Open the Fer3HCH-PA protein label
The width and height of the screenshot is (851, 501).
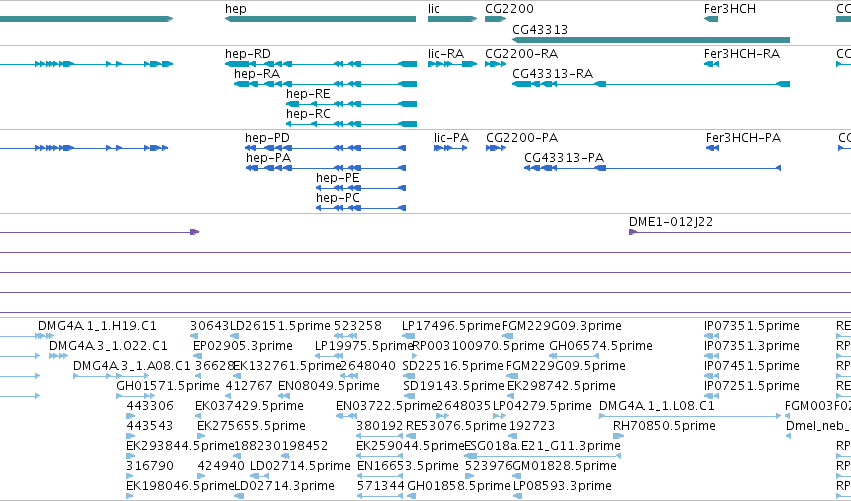743,138
